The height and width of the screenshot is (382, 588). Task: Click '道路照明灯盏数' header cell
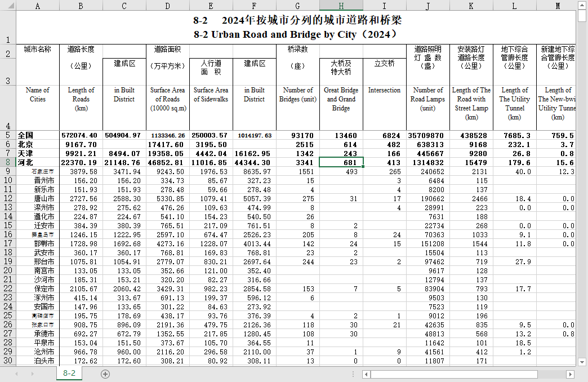(428, 65)
